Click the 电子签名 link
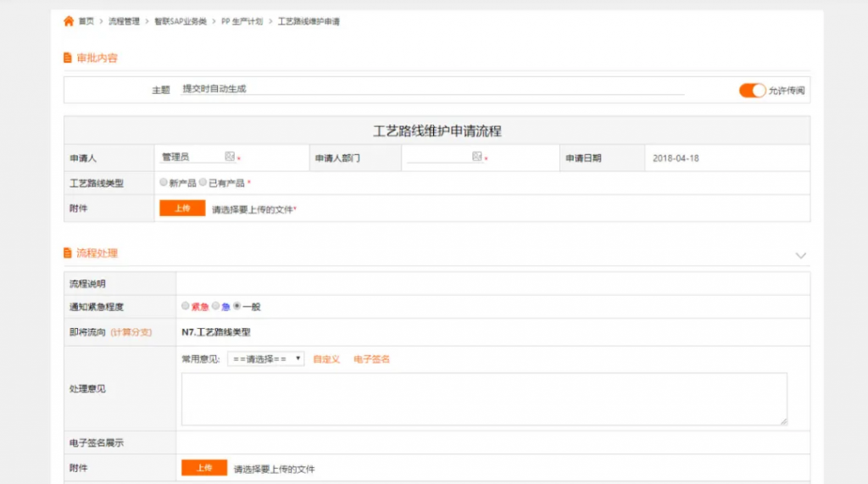Image resolution: width=868 pixels, height=484 pixels. tap(371, 359)
